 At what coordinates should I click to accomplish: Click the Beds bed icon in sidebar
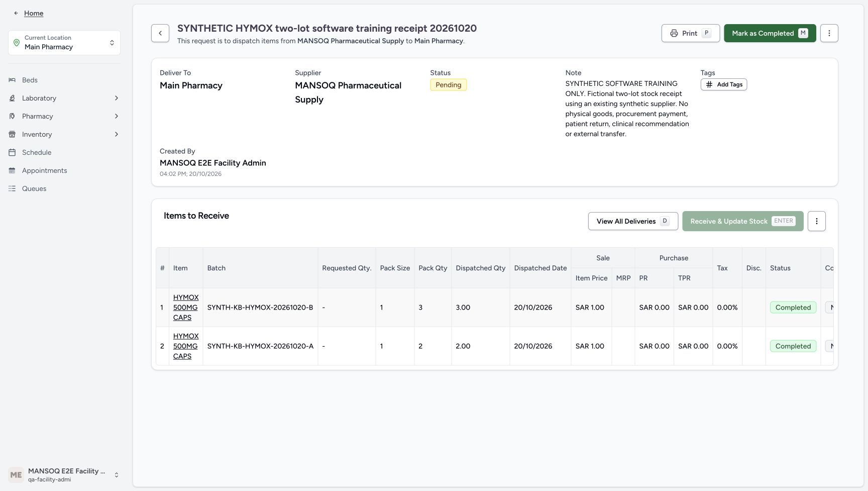tap(12, 80)
